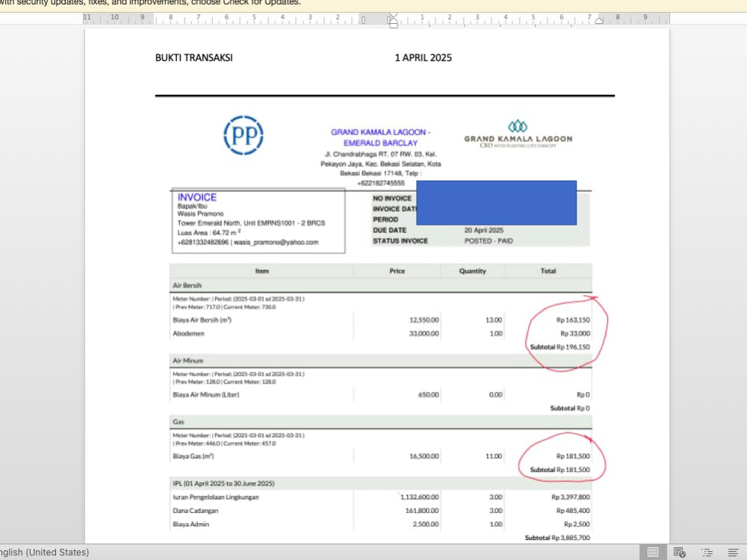Viewport: 747px width, 560px height.
Task: Click the STATUS INVOICE label
Action: click(400, 241)
